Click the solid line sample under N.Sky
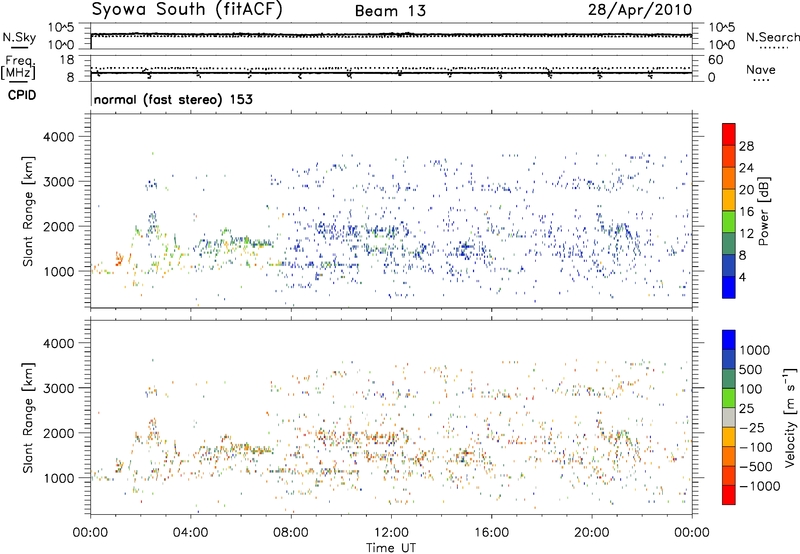 19,47
